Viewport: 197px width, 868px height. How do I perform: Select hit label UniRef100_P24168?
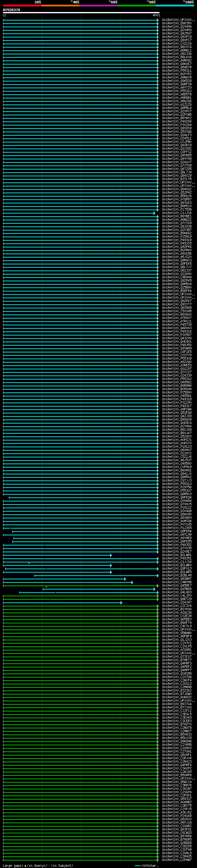177,816
